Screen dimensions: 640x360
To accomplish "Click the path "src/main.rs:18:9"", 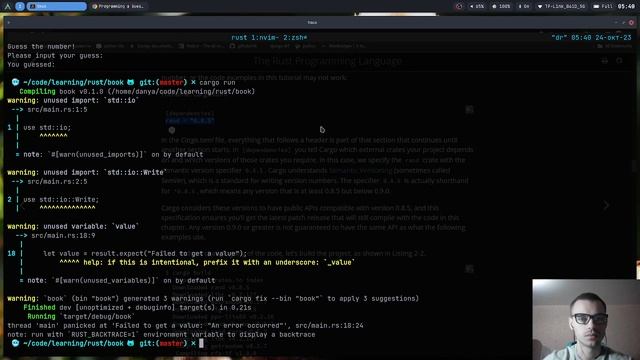I will pos(63,236).
